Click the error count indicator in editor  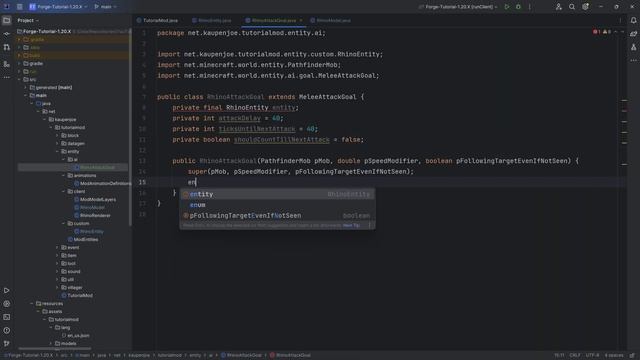point(597,32)
